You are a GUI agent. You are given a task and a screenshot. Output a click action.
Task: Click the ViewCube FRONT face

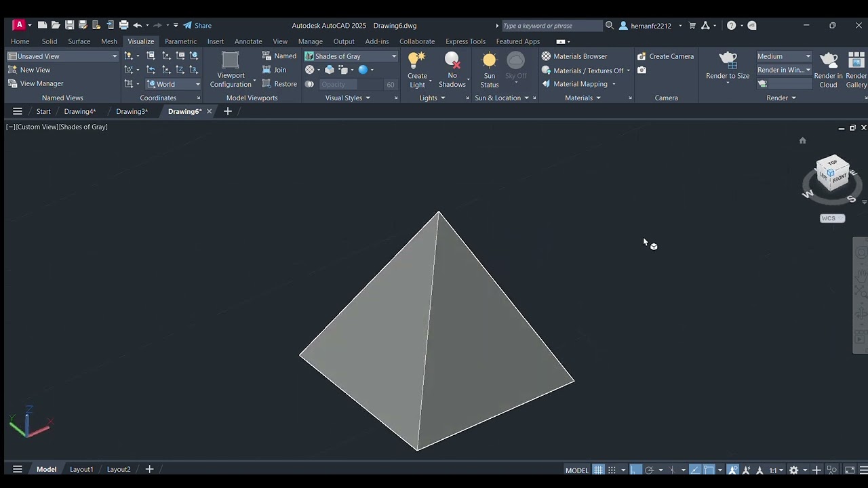pyautogui.click(x=840, y=178)
